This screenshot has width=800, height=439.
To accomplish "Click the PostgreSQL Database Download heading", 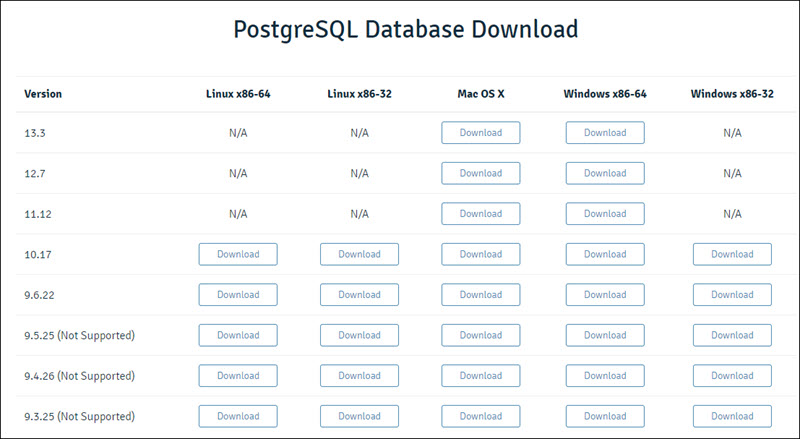I will click(406, 30).
